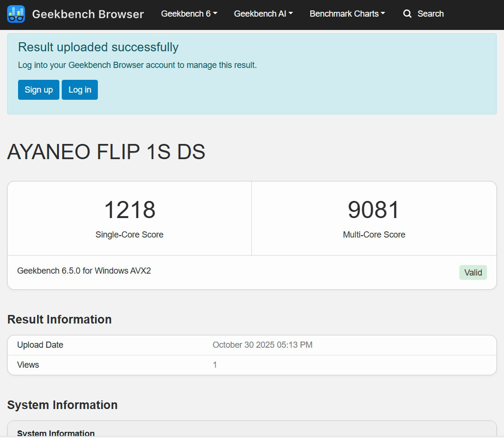
Task: Click the Result Information heading
Action: pos(59,319)
